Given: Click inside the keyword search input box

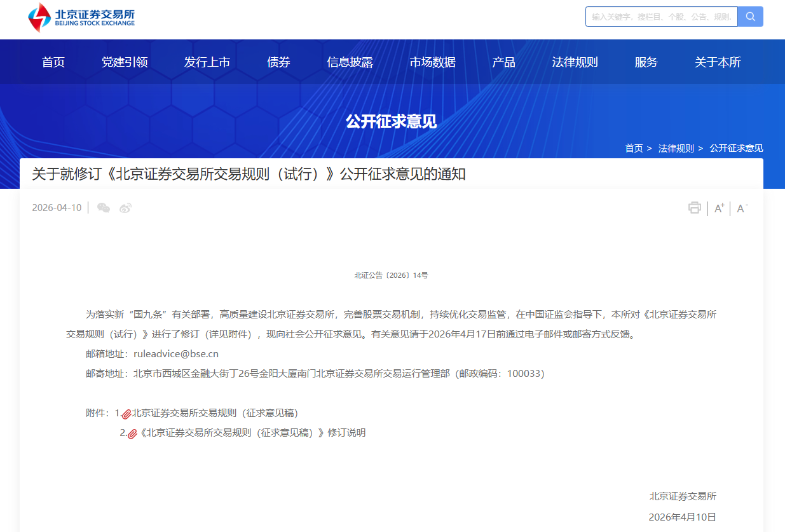Looking at the screenshot, I should pos(661,16).
